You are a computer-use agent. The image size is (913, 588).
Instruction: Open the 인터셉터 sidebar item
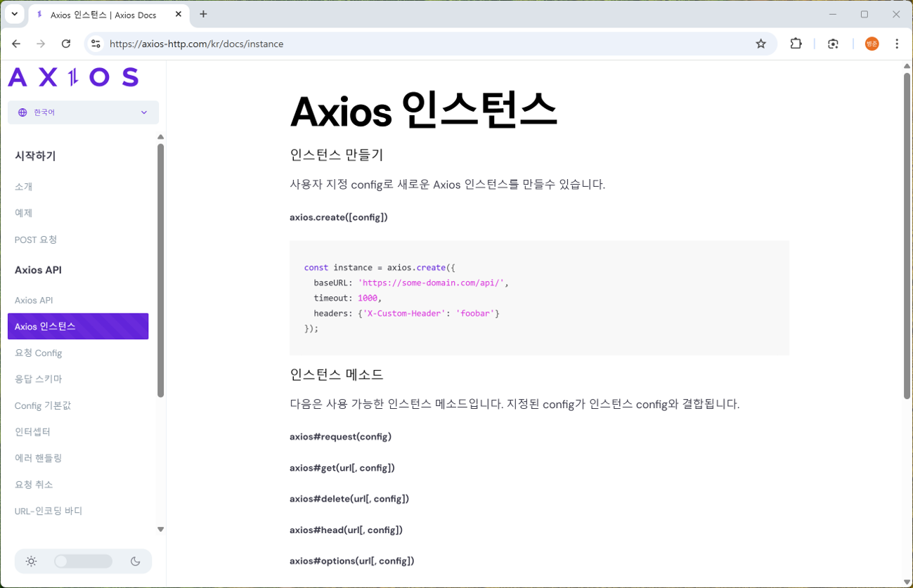coord(32,431)
